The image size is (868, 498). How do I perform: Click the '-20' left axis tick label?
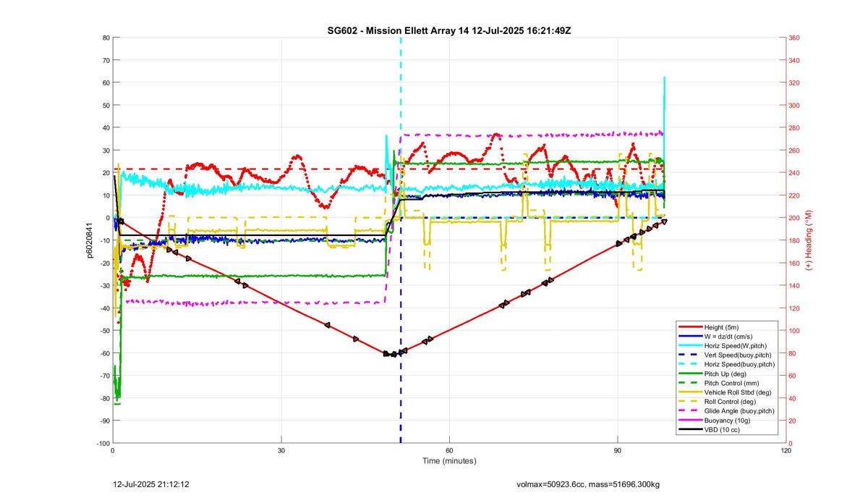tap(104, 263)
